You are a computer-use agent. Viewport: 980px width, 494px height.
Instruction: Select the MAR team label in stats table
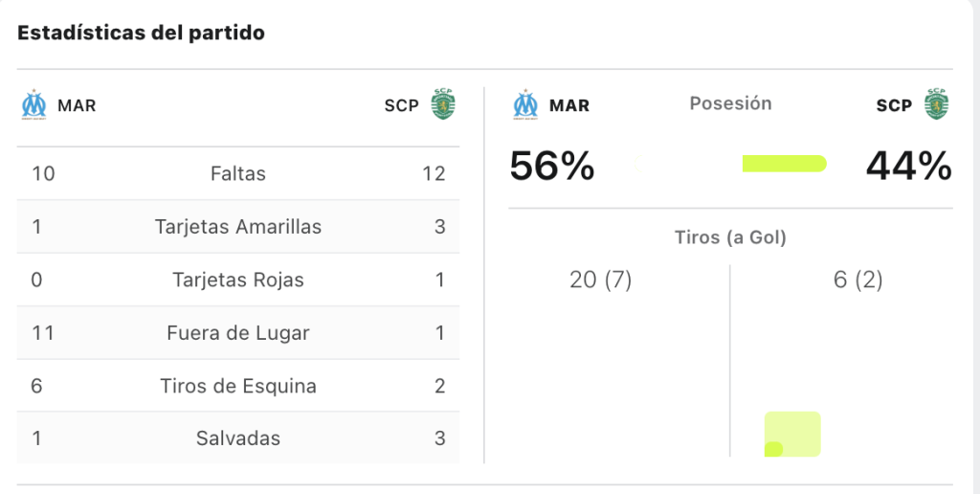[x=77, y=105]
